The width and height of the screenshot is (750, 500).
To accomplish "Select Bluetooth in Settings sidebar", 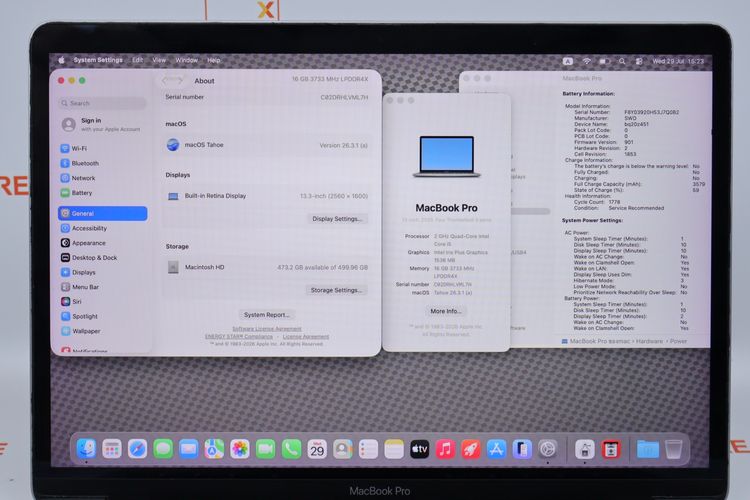I will click(102, 163).
